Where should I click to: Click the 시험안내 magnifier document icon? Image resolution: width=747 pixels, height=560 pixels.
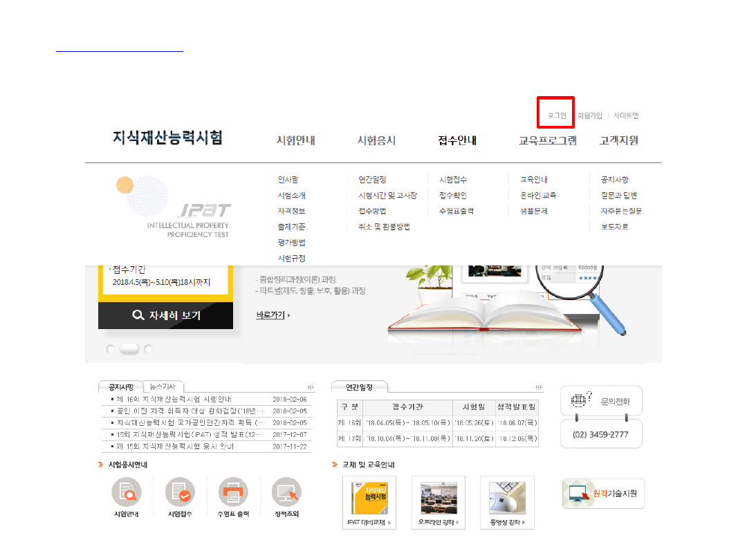(x=126, y=492)
